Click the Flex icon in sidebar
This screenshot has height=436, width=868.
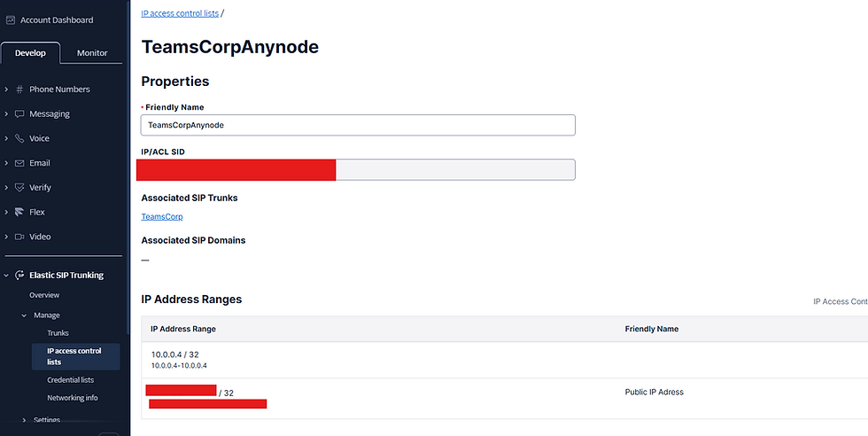pyautogui.click(x=19, y=213)
